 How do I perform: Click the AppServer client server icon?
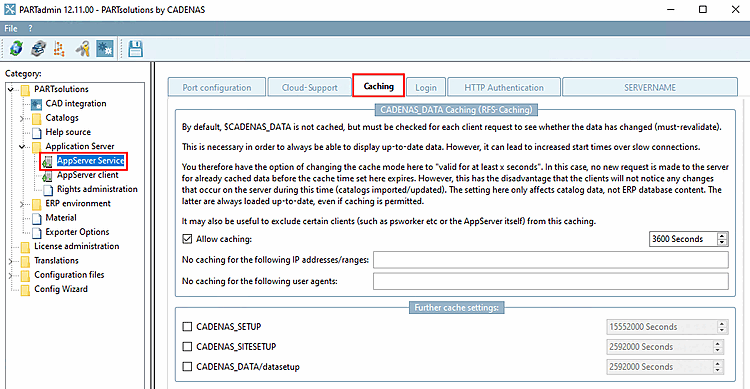[47, 176]
